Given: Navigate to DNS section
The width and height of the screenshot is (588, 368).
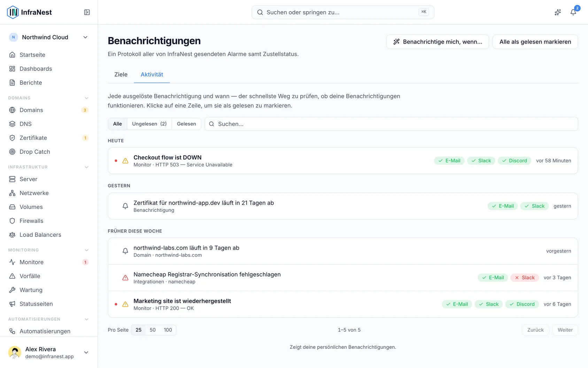Looking at the screenshot, I should click(x=49, y=124).
